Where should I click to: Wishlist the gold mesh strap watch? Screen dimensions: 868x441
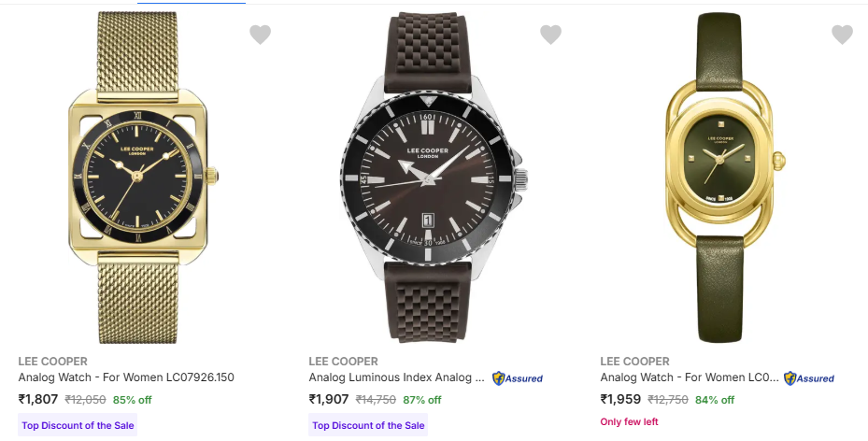pos(260,36)
